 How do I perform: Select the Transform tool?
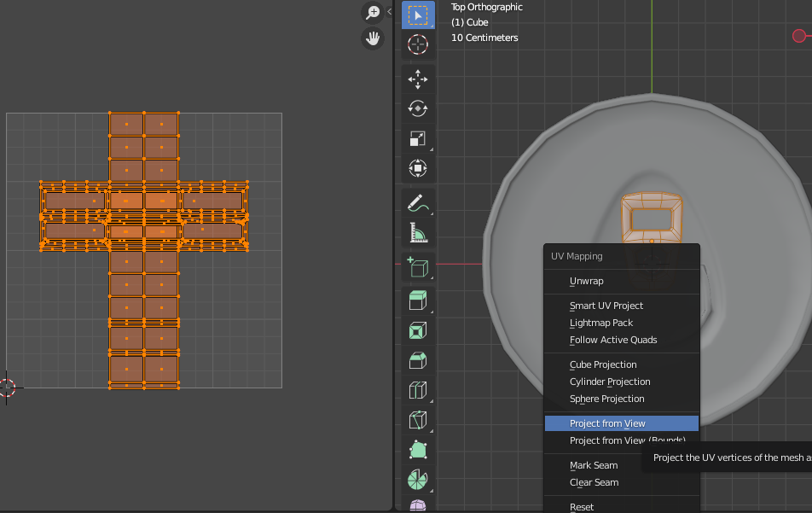pos(418,168)
